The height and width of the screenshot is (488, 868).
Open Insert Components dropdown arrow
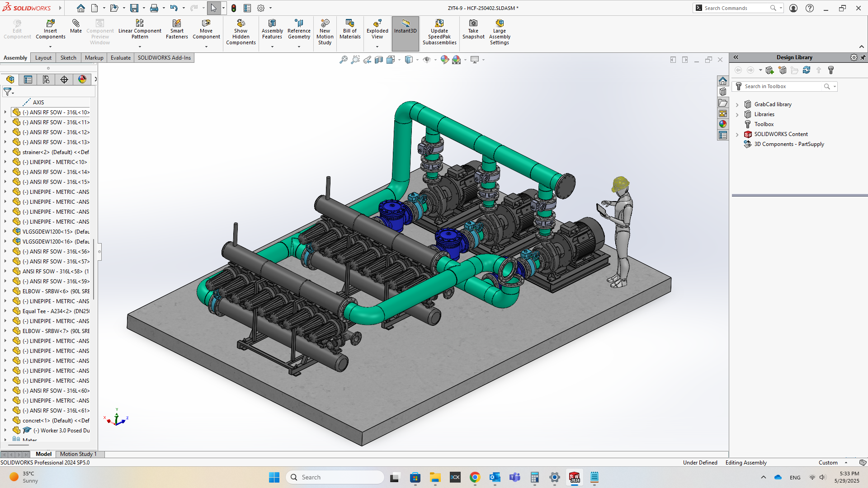click(x=51, y=47)
